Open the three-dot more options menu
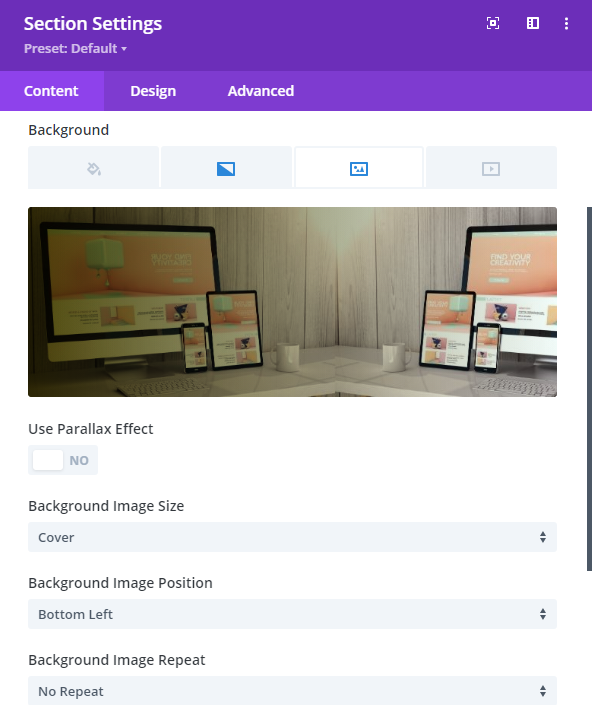Image resolution: width=592 pixels, height=705 pixels. pyautogui.click(x=566, y=23)
